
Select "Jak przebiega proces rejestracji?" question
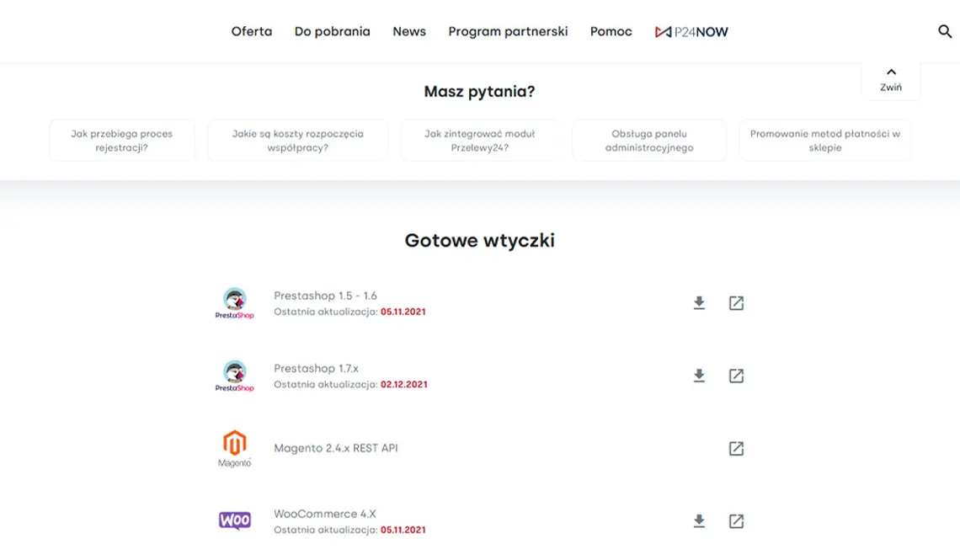(x=122, y=140)
